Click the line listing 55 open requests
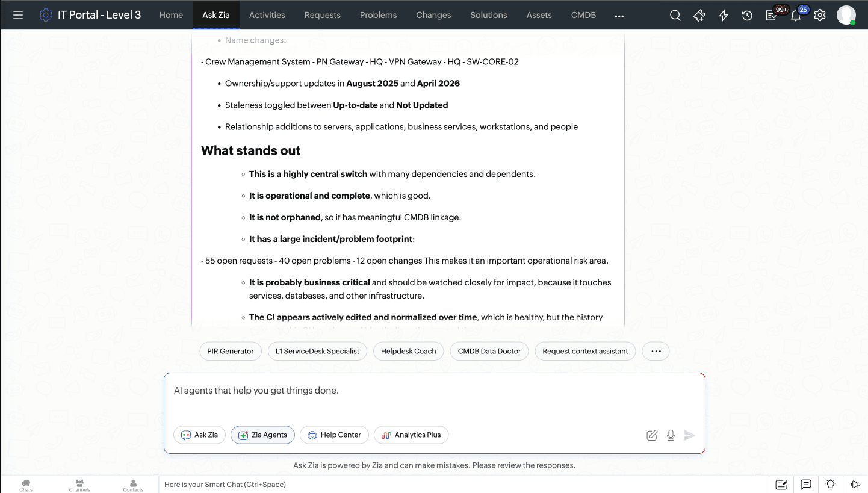Viewport: 868px width, 493px height. (x=405, y=261)
